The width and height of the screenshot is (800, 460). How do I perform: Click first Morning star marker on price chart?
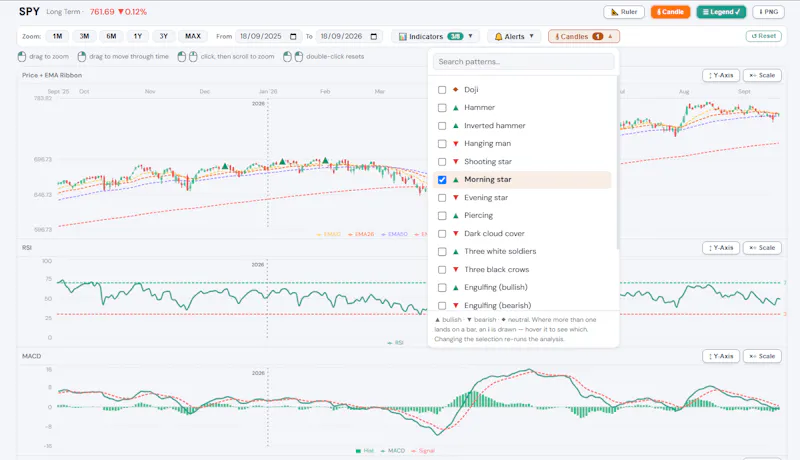[x=224, y=166]
